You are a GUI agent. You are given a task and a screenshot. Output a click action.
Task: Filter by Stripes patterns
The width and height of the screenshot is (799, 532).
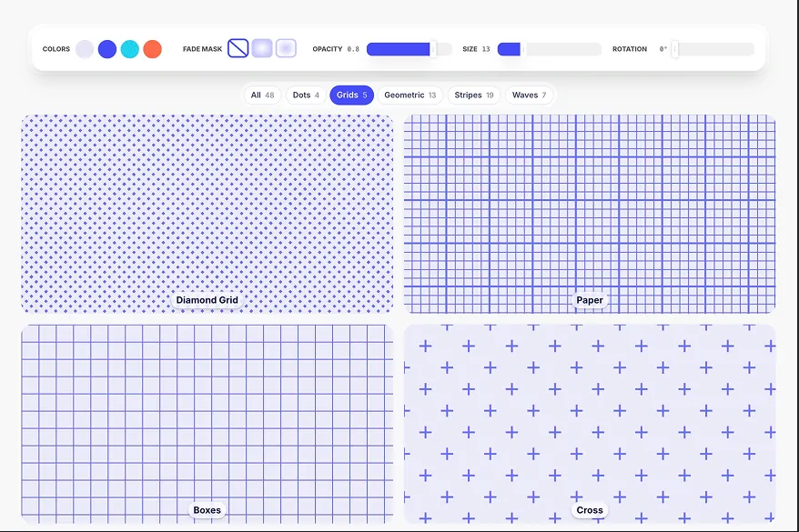[x=474, y=95]
